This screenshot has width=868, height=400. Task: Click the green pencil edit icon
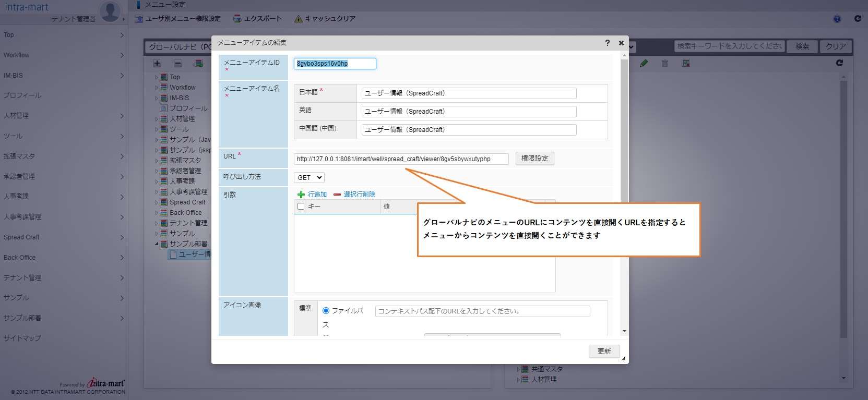(644, 63)
